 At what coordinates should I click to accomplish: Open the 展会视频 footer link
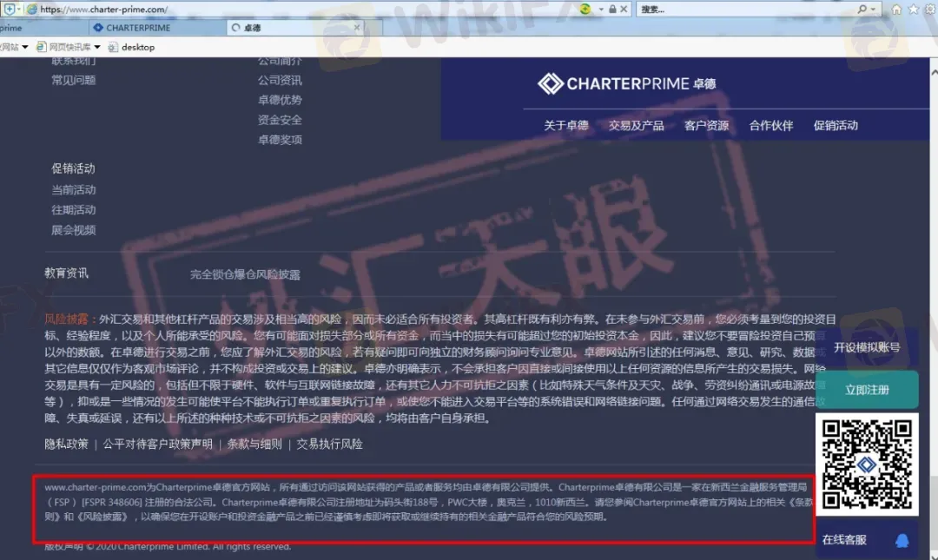[x=74, y=230]
